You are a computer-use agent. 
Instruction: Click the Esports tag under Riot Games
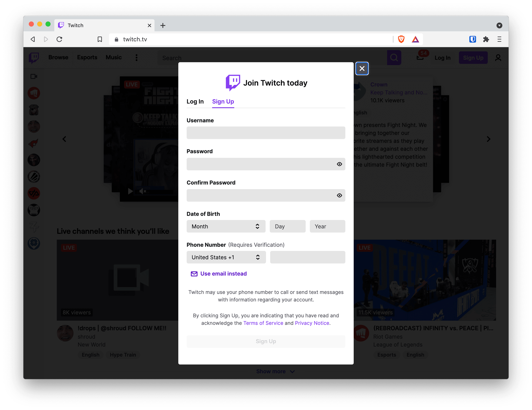coord(387,355)
